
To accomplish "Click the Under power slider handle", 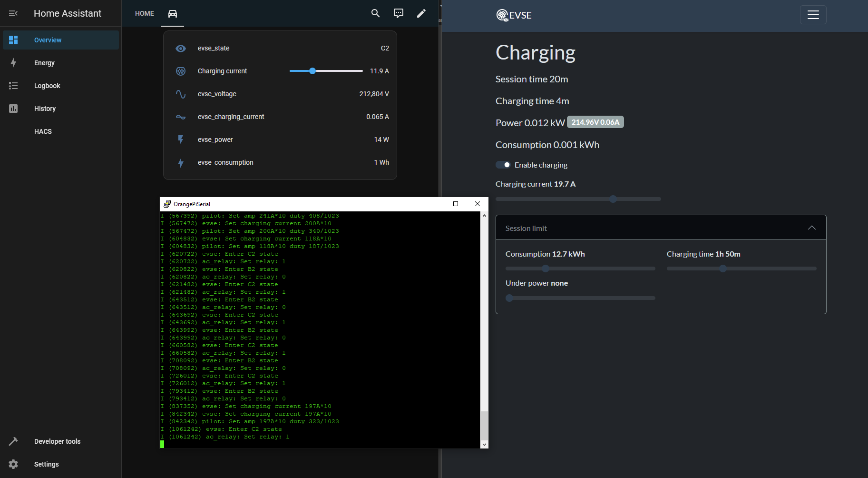I will [x=509, y=298].
